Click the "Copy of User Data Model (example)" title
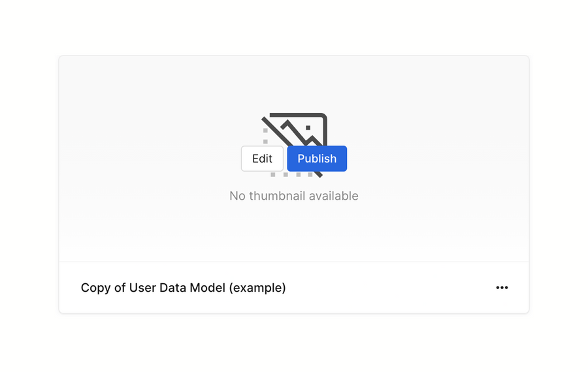Screen dimensions: 588x372 [183, 288]
